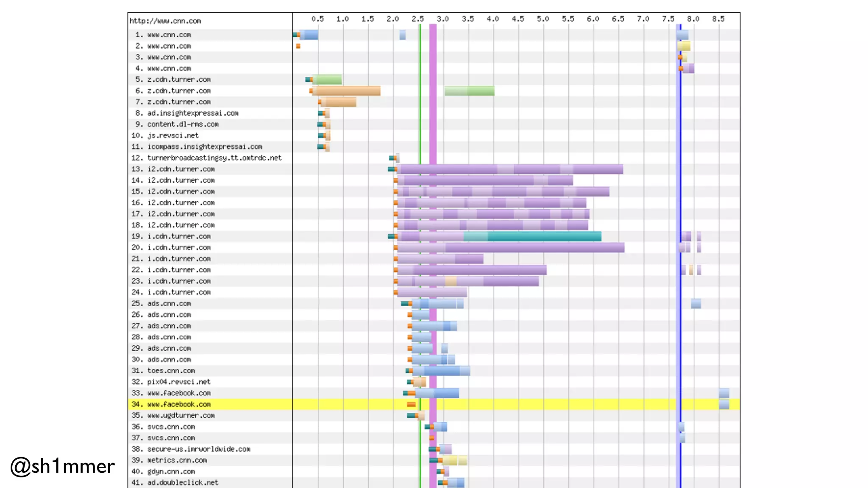Click row 32 pix04.revsci.net label
Screen dimensions: 868x488
(178, 382)
